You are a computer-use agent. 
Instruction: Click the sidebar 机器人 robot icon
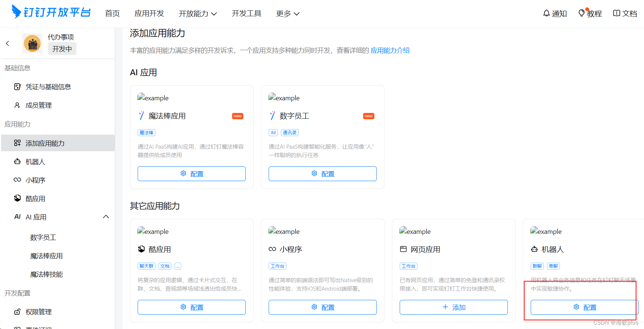coord(17,161)
